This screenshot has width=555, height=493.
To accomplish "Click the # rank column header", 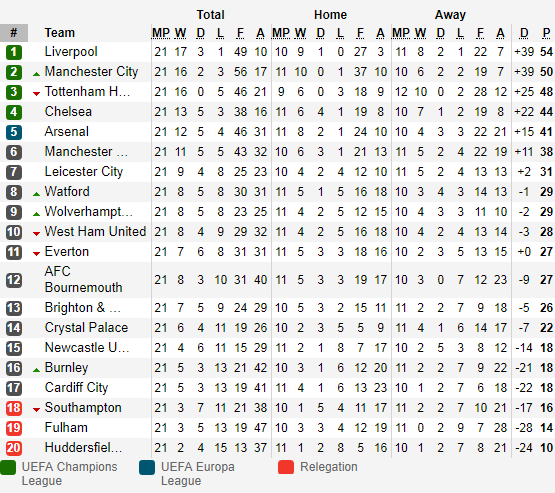I will 14,33.
